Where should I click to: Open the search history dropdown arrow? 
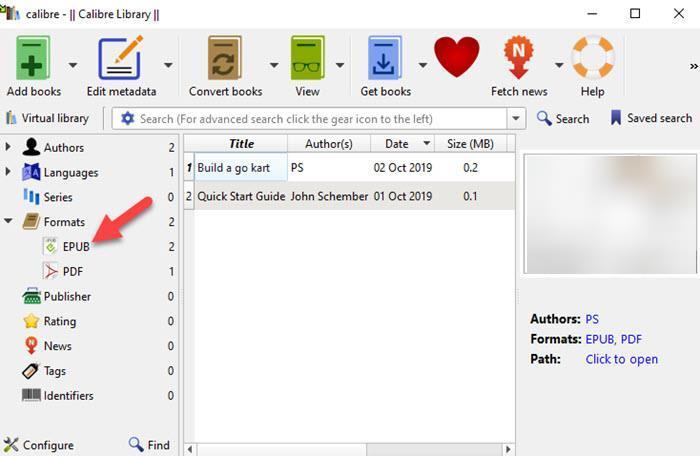pyautogui.click(x=516, y=119)
